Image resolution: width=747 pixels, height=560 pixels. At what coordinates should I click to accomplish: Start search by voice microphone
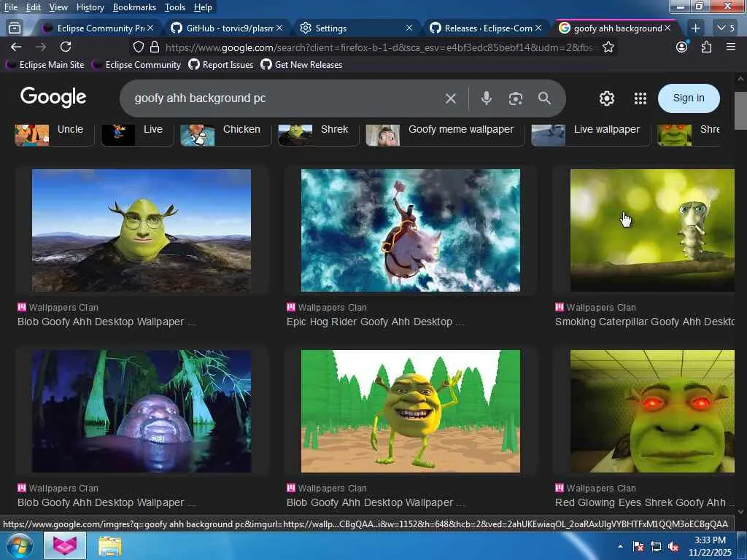486,98
